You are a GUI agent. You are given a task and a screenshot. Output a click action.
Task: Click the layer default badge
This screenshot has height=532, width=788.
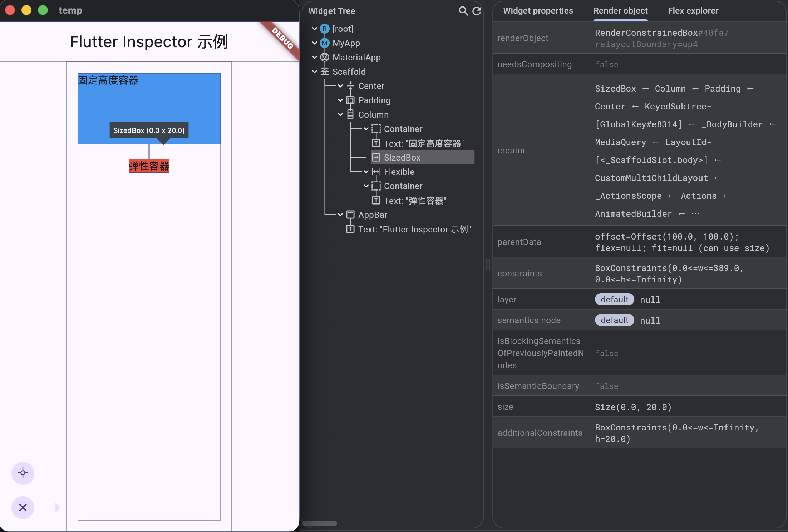point(614,300)
